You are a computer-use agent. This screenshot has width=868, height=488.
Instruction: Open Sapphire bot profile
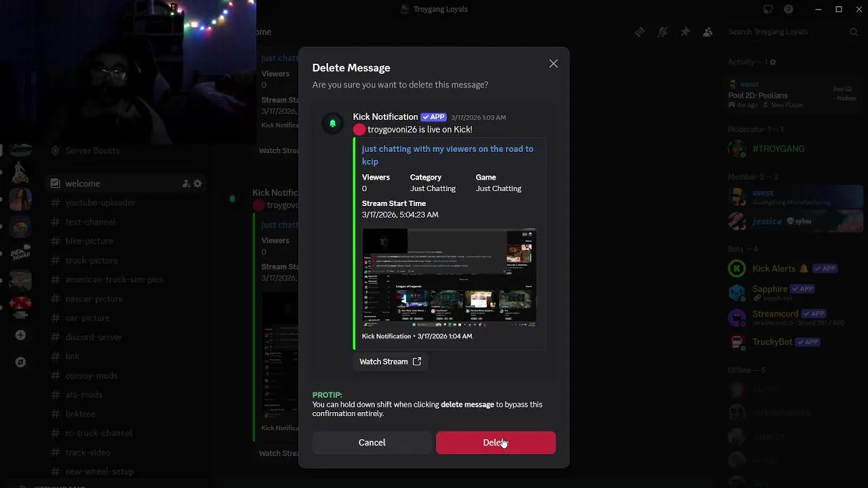click(794, 292)
